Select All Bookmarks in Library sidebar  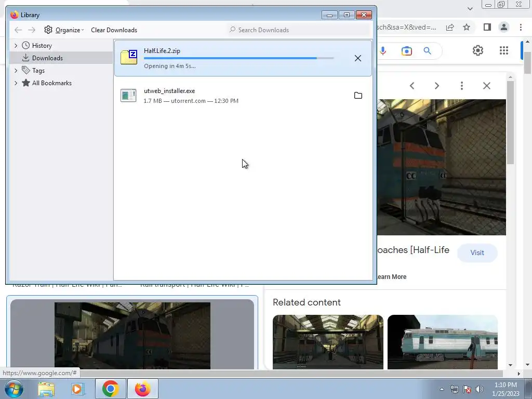pyautogui.click(x=51, y=83)
